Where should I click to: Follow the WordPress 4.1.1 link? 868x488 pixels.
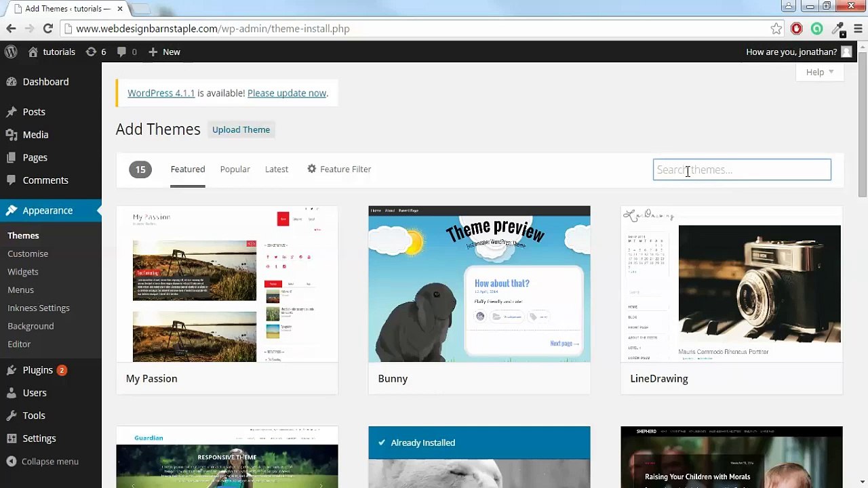pos(161,93)
